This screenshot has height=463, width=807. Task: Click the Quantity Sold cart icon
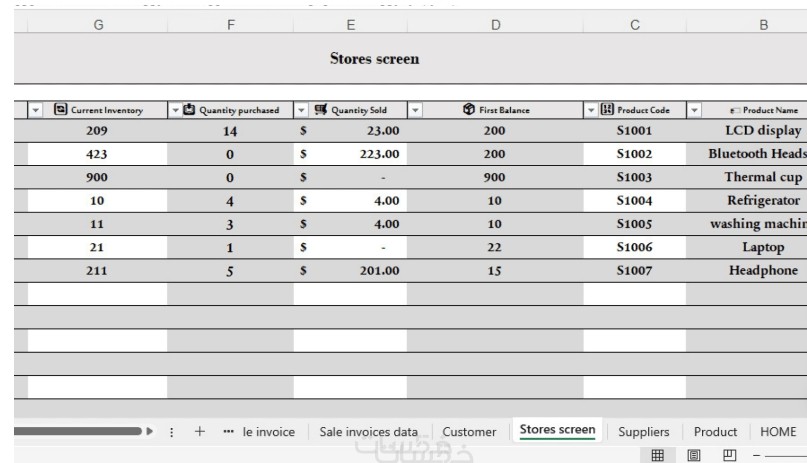tap(320, 110)
